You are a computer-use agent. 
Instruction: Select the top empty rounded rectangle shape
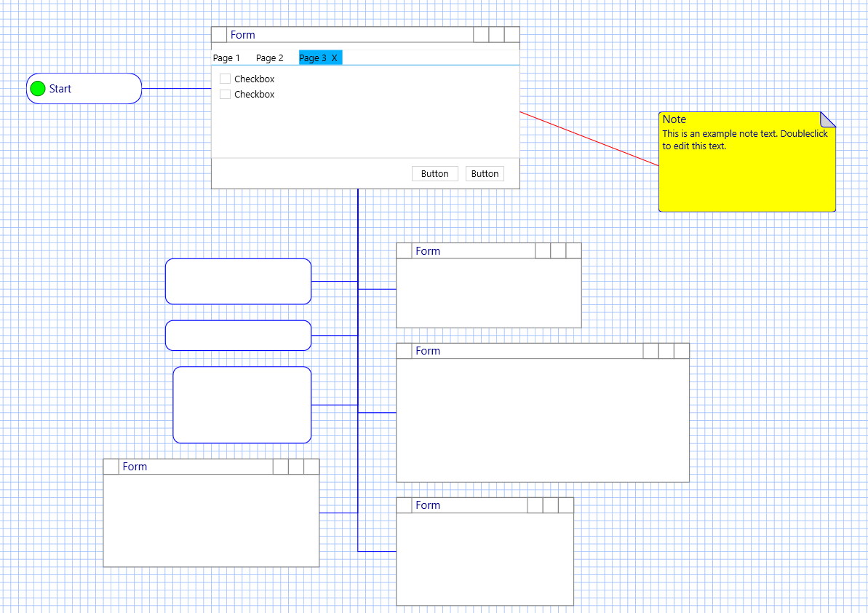pyautogui.click(x=238, y=281)
